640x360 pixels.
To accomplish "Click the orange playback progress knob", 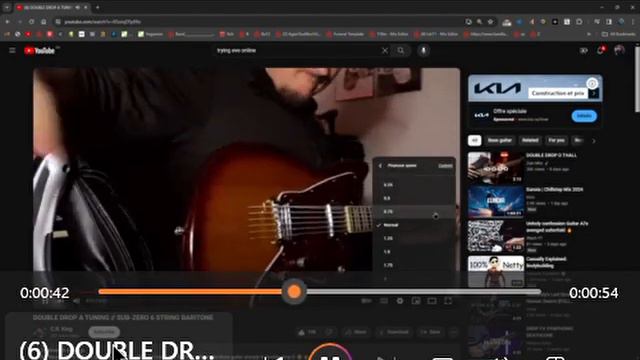I will (x=294, y=291).
